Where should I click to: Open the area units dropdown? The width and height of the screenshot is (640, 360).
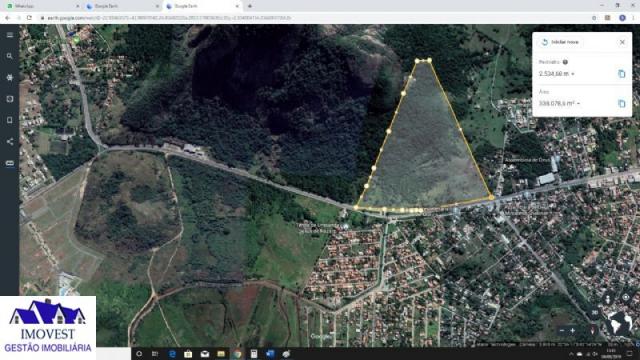pos(578,104)
